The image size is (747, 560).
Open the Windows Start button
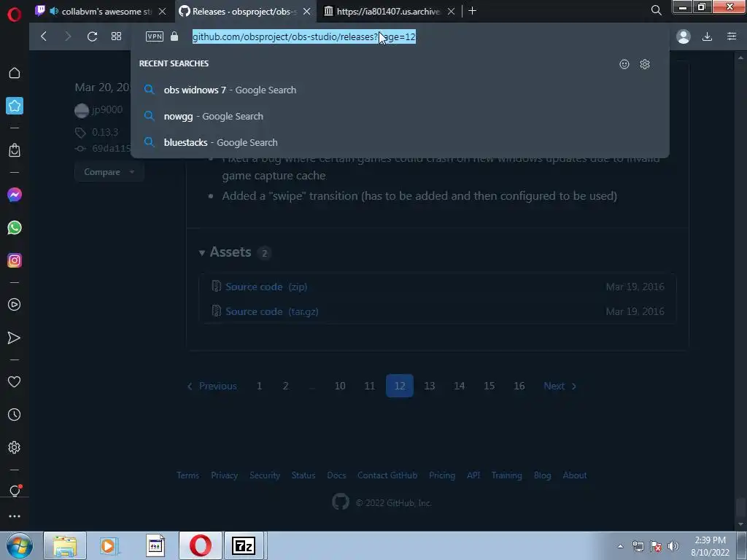pos(19,545)
